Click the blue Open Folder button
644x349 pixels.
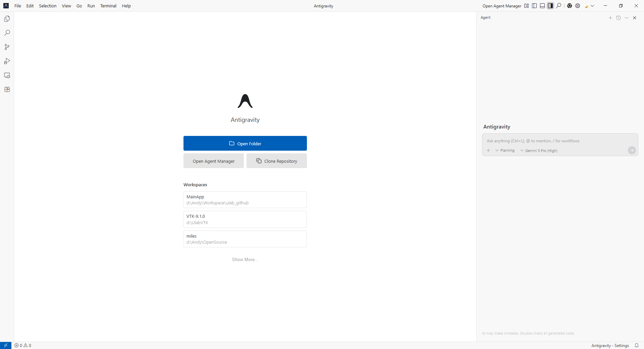(245, 143)
